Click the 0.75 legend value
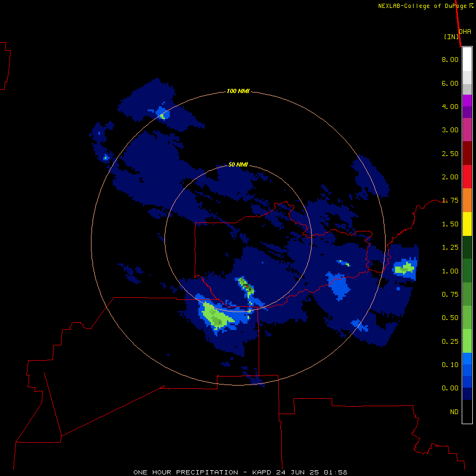476x476 pixels. tap(450, 295)
